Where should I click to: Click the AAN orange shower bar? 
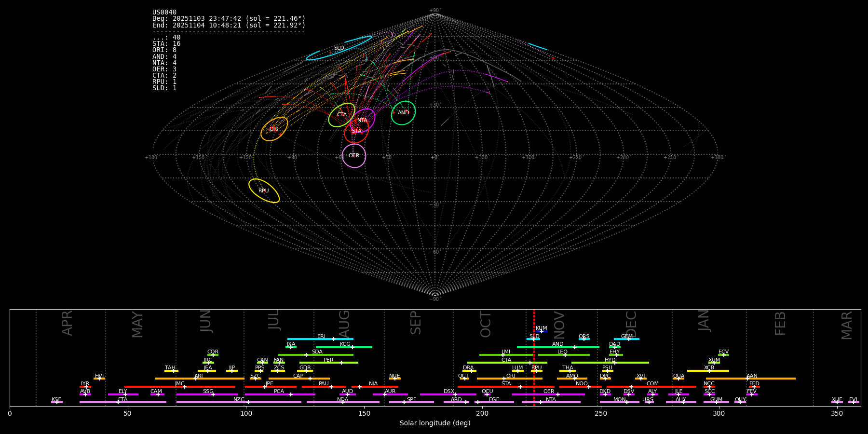751,379
